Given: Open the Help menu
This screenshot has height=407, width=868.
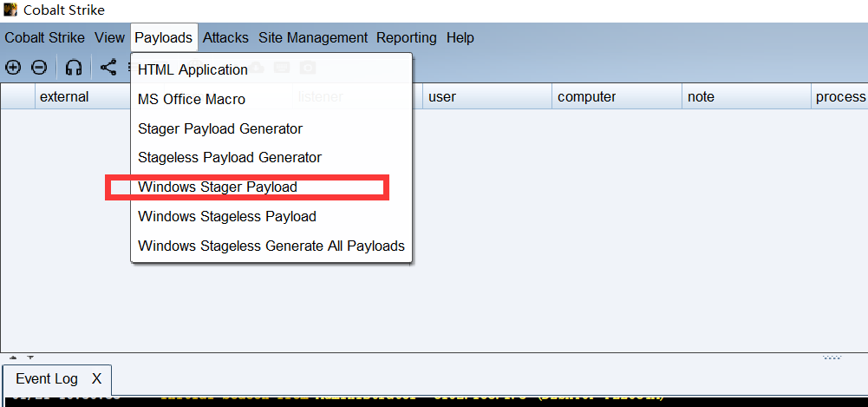Looking at the screenshot, I should [460, 37].
